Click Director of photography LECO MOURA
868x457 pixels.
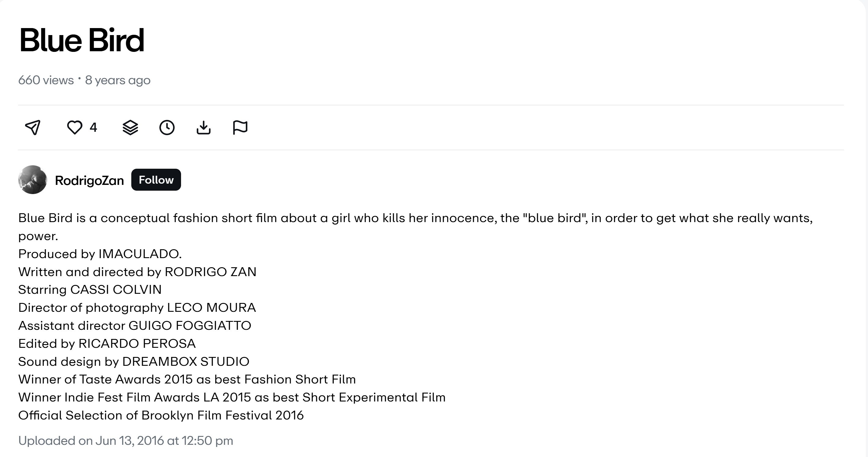pyautogui.click(x=137, y=307)
